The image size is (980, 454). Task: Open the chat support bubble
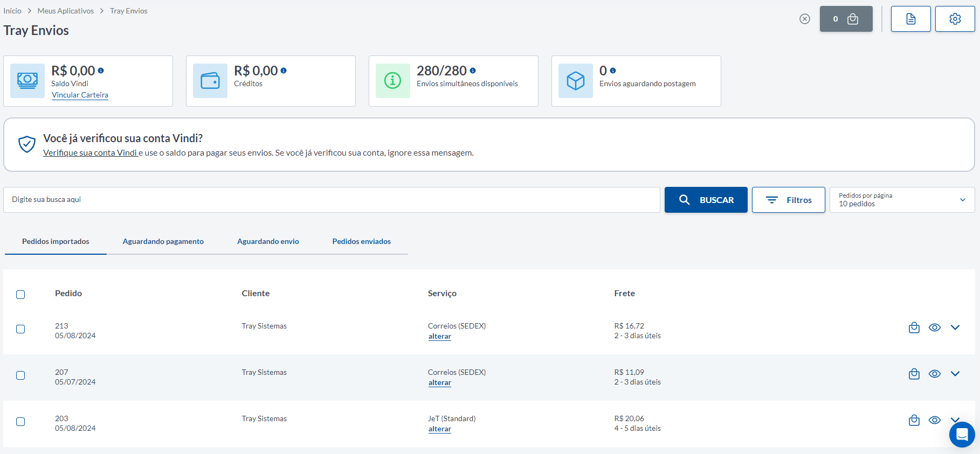962,435
